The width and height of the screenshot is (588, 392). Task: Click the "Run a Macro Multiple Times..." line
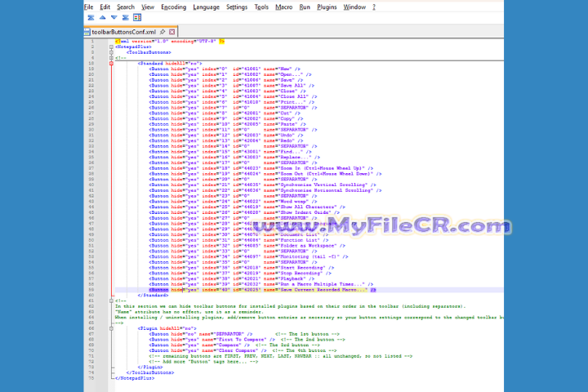tap(261, 284)
